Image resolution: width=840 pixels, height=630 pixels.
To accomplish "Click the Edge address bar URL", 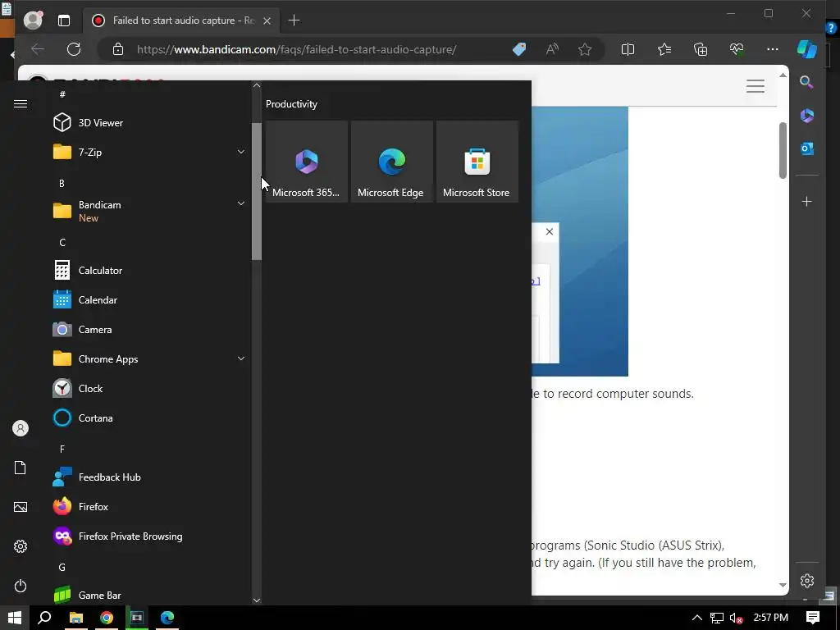I will pyautogui.click(x=297, y=49).
